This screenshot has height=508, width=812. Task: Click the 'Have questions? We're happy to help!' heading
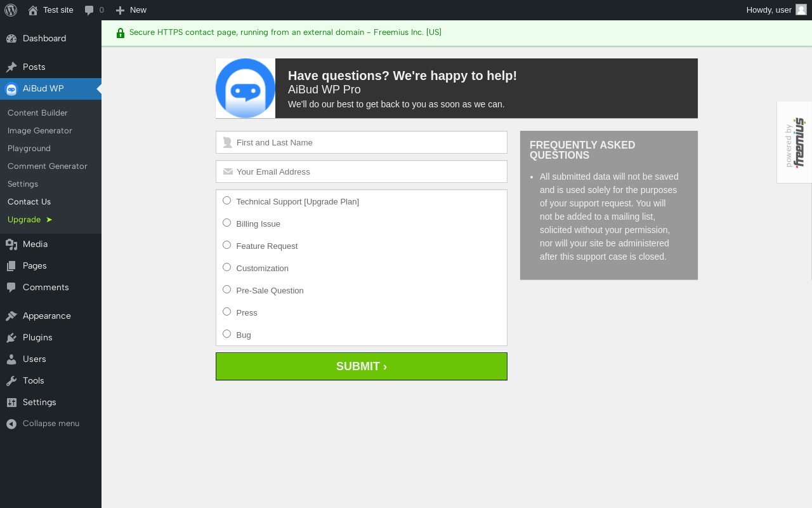pyautogui.click(x=402, y=76)
